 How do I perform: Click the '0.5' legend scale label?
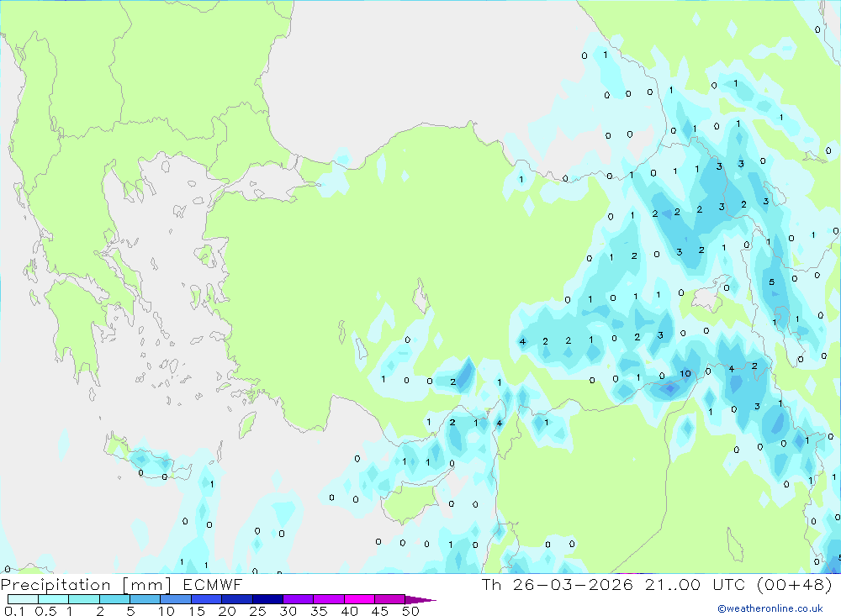[45, 611]
